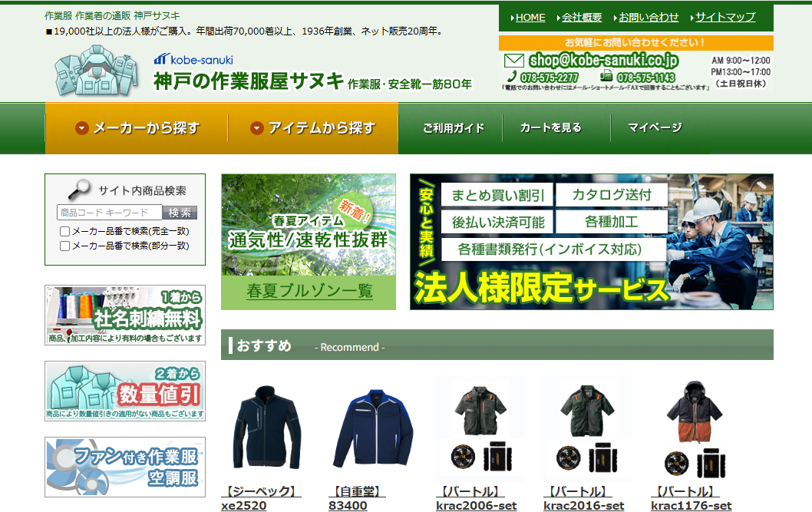Viewport: 812px width, 512px height.
Task: Go to マイページ in the navigation bar
Action: point(655,128)
